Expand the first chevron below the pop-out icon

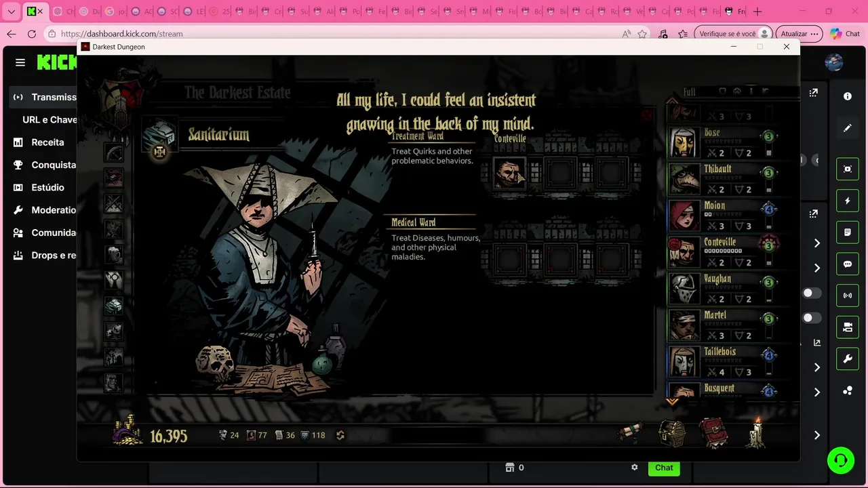tap(817, 243)
